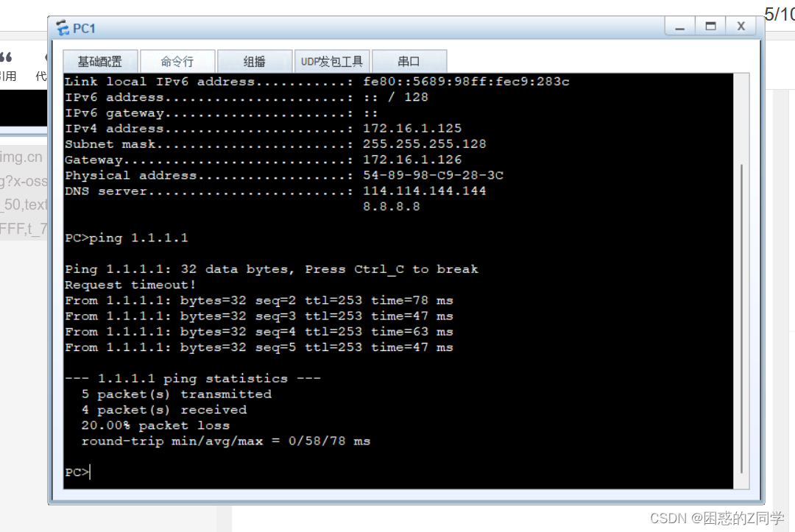
Task: Select the UDP发包工具 tab
Action: point(331,61)
